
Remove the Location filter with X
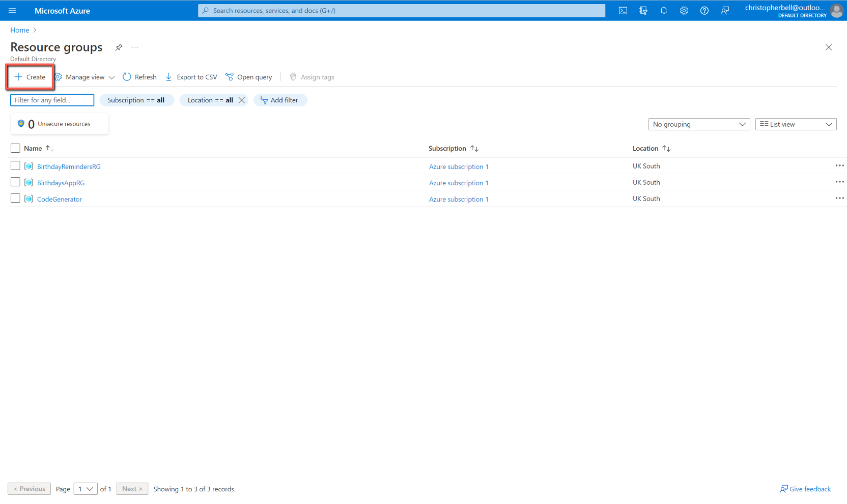click(242, 100)
